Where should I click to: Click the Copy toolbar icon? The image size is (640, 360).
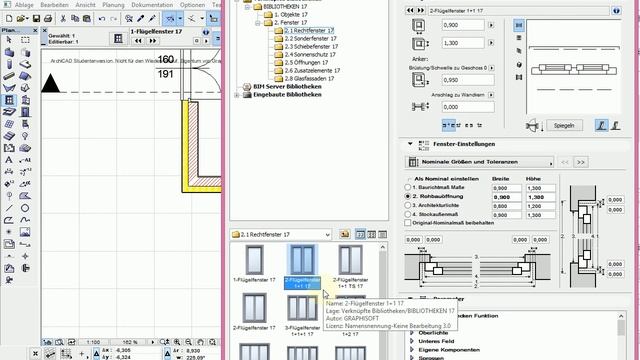point(75,18)
